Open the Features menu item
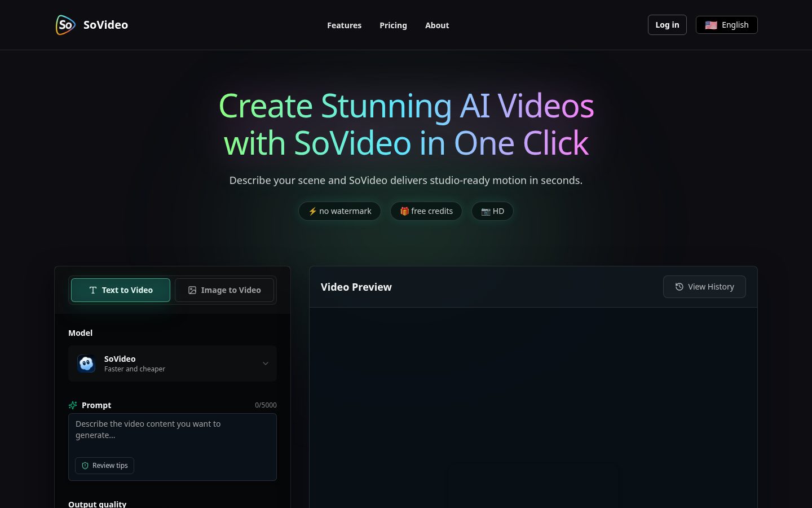 click(344, 25)
